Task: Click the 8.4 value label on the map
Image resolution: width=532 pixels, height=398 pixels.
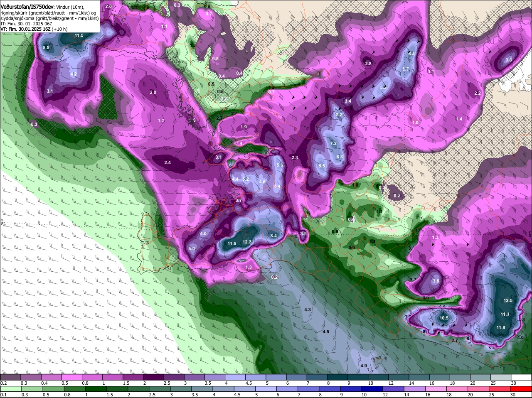Action: coord(273,236)
